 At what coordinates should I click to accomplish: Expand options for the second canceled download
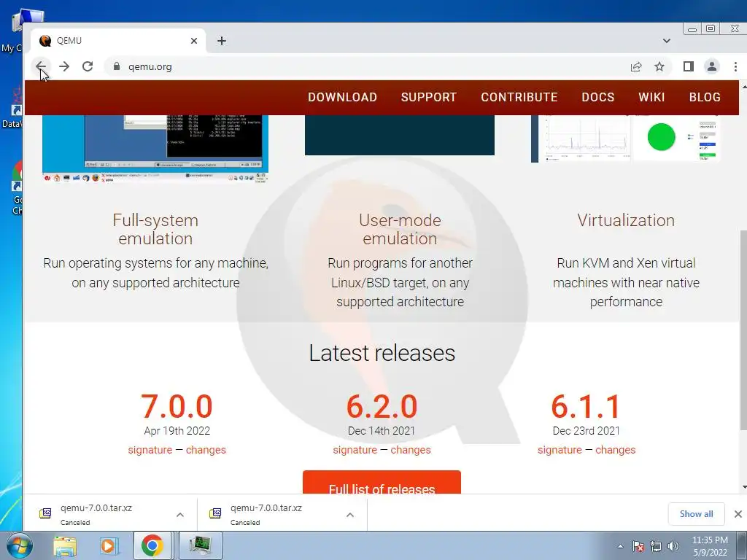click(x=350, y=514)
